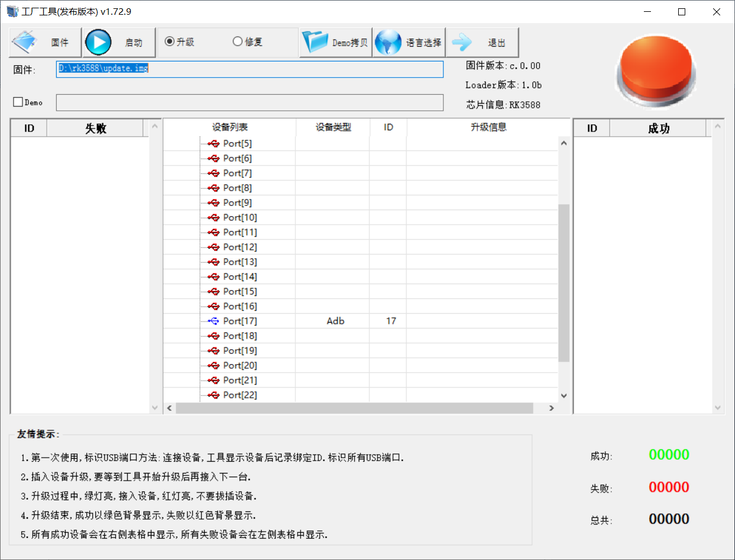Click success table scrollbar down arrow
735x560 pixels.
coord(718,408)
